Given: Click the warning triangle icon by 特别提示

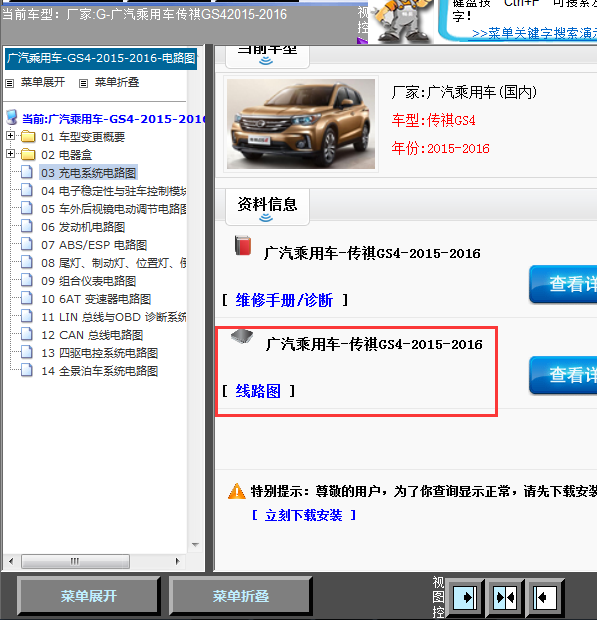Looking at the screenshot, I should coord(237,491).
